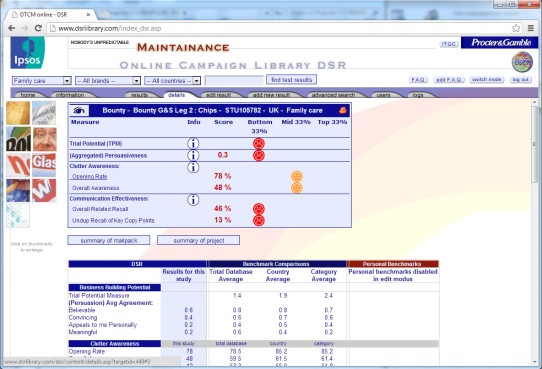Open the logs tab
542x369 pixels.
click(x=418, y=95)
